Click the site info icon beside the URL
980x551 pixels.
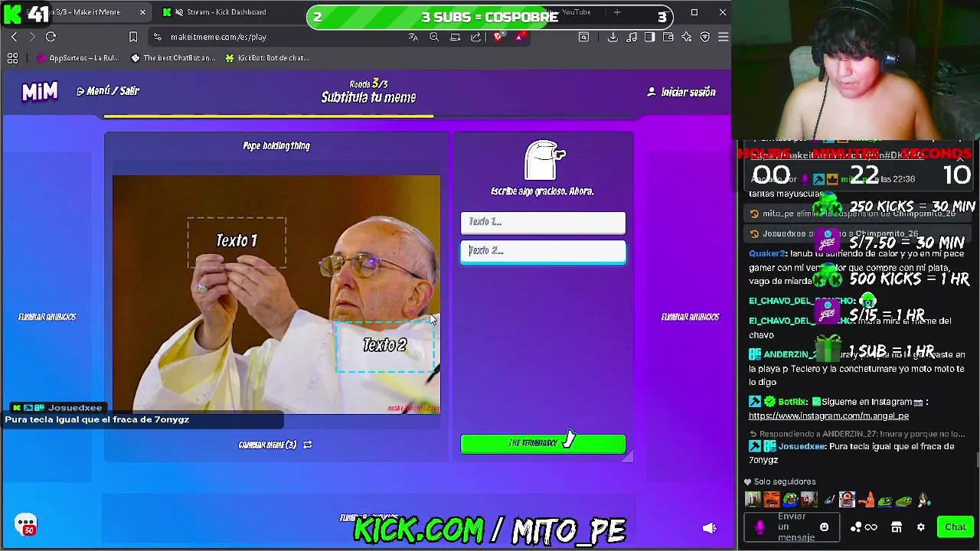coord(157,37)
